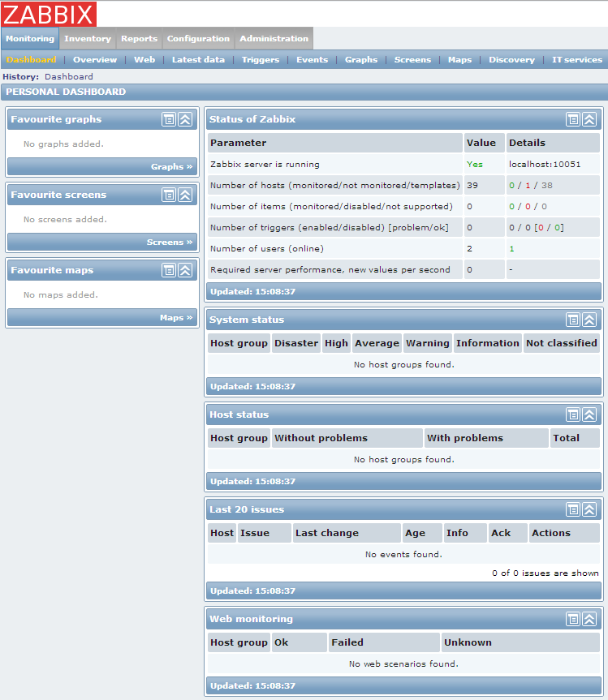The height and width of the screenshot is (700, 608).
Task: Click the Actions column header in Last 20 issues
Action: pyautogui.click(x=564, y=533)
